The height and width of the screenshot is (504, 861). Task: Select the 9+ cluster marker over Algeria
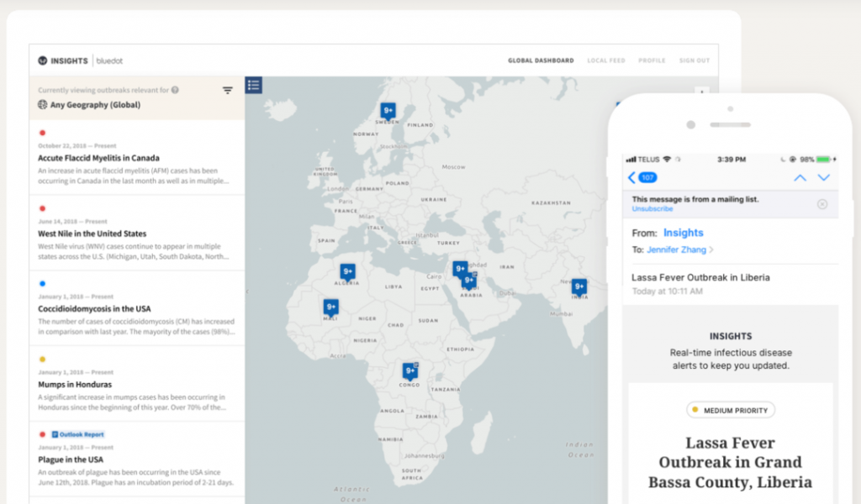point(347,271)
